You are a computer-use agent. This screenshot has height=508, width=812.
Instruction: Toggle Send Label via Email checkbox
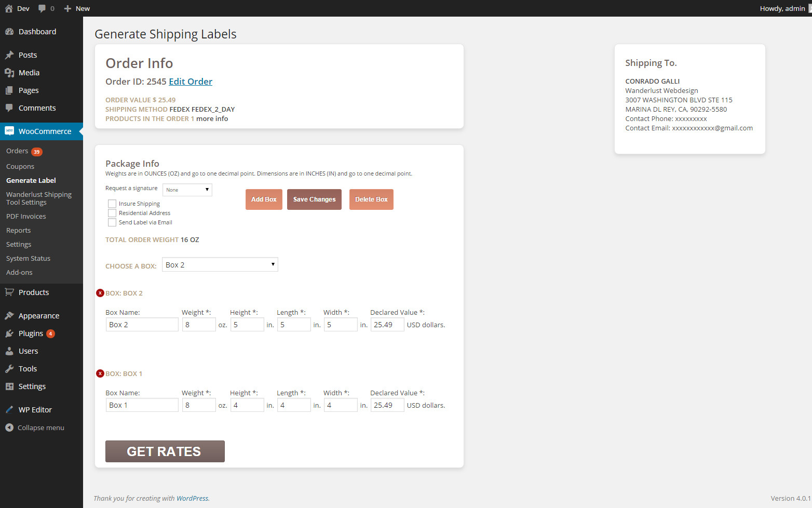[x=112, y=222]
